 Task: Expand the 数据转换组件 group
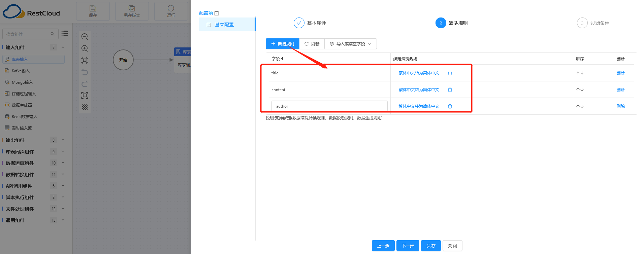pos(63,174)
